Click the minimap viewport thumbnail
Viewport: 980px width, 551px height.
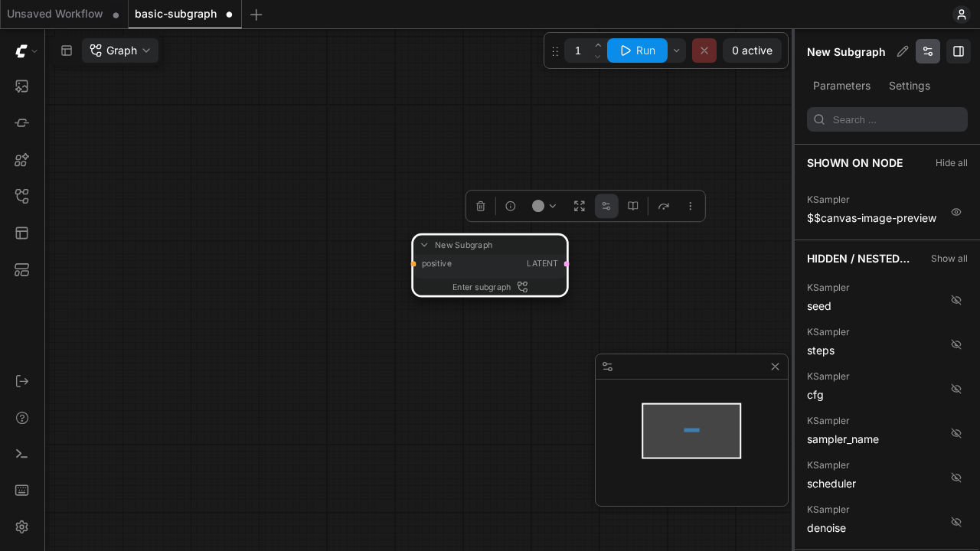691,431
